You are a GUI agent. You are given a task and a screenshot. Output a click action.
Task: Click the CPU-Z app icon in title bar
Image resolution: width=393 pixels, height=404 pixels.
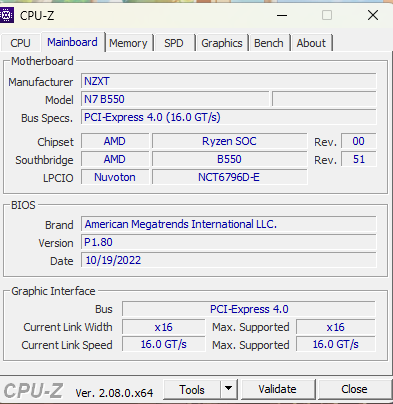[x=7, y=15]
